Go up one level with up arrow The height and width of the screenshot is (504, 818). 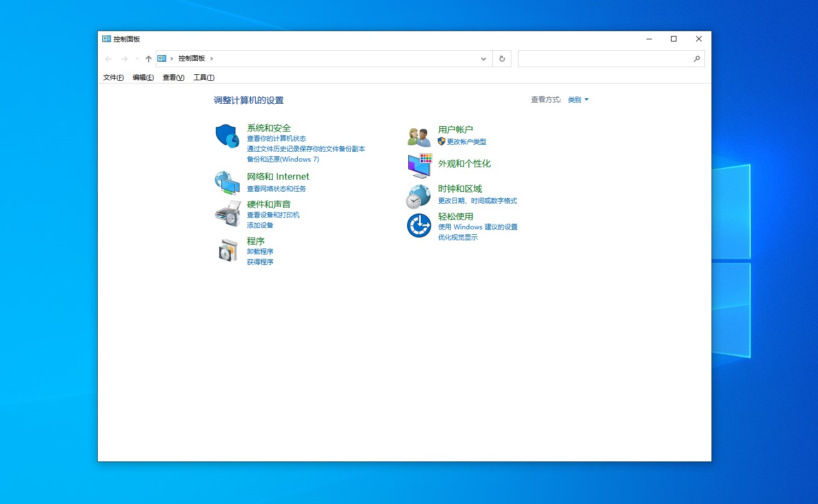click(x=149, y=59)
